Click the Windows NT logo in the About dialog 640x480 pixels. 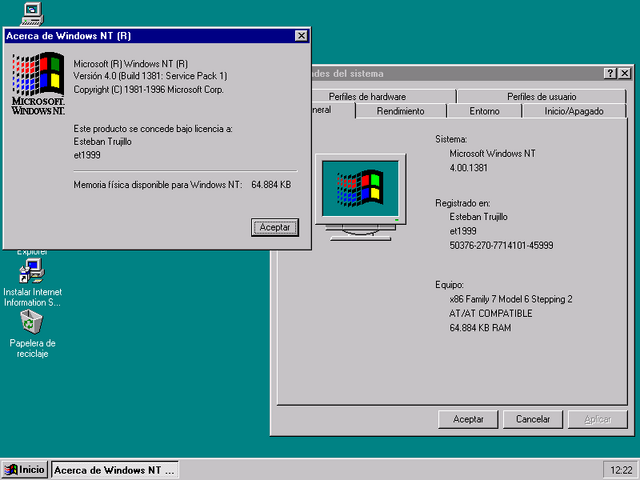coord(38,83)
